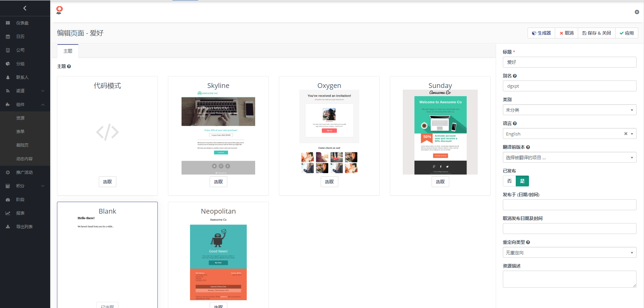The image size is (644, 308).
Task: Select the Skyline theme with 选取
Action: pos(218,182)
